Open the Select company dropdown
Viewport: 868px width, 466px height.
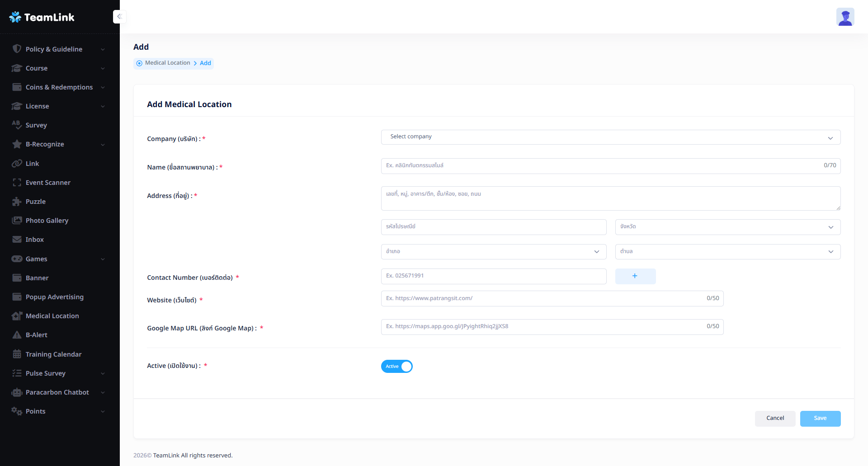610,137
